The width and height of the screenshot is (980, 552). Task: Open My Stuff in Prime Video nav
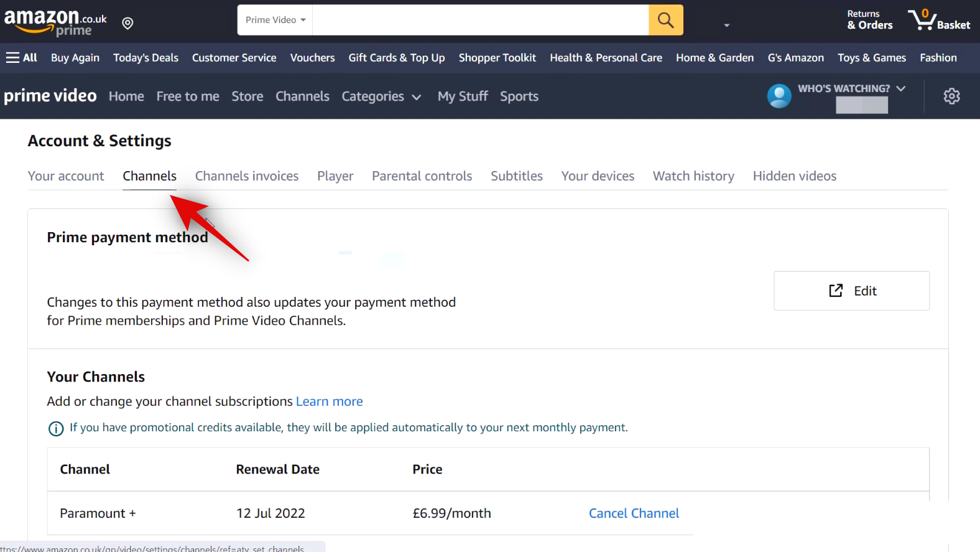(462, 96)
